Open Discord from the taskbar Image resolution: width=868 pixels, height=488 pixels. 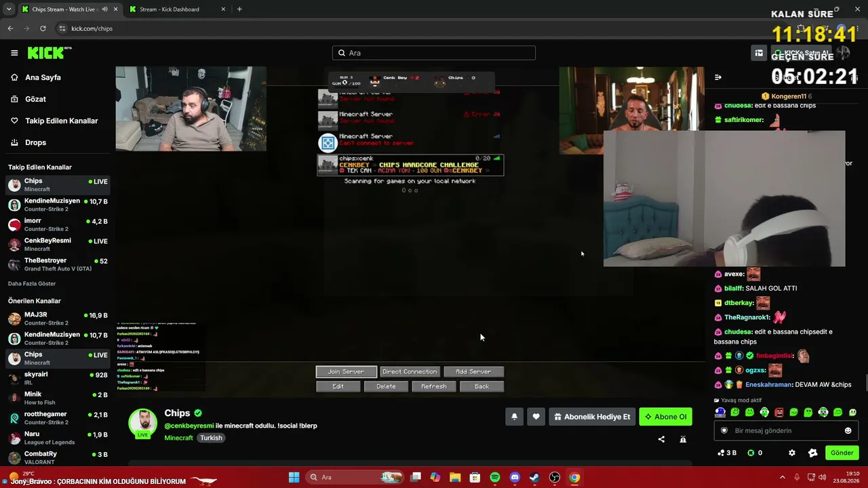pos(515,477)
